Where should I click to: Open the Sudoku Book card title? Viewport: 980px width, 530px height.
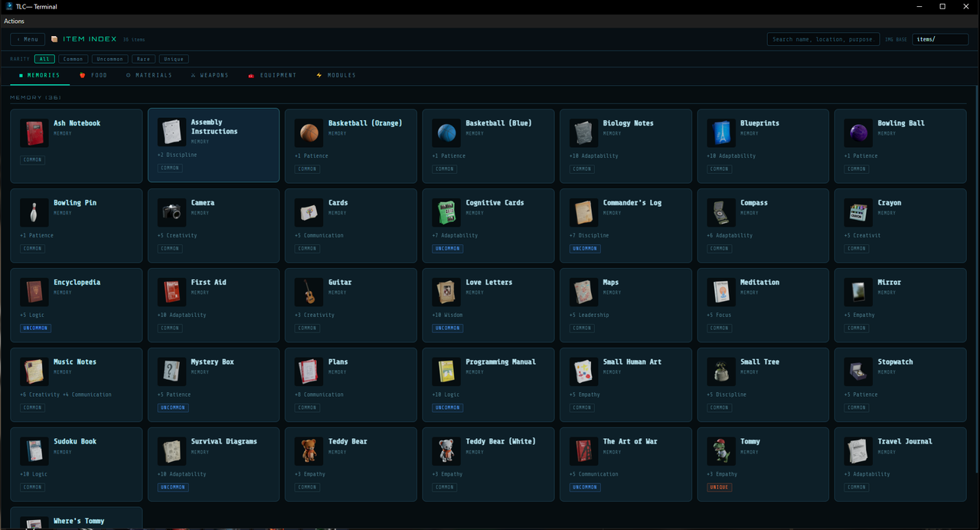75,441
